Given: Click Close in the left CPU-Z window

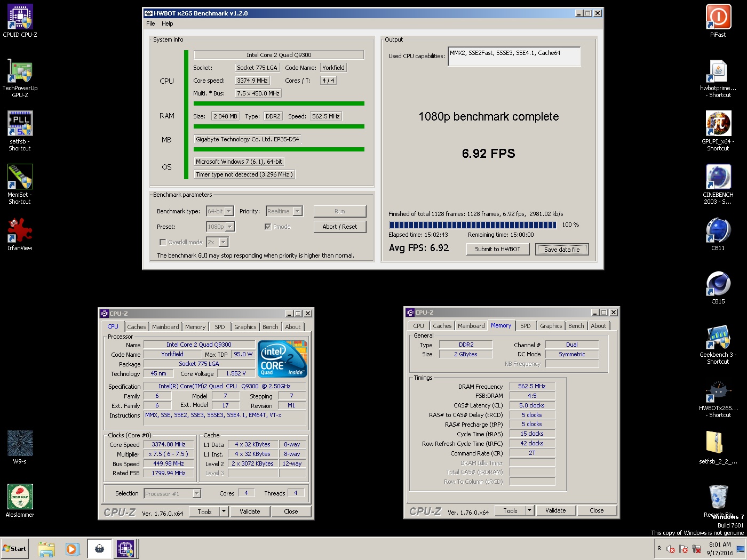Looking at the screenshot, I should click(291, 511).
